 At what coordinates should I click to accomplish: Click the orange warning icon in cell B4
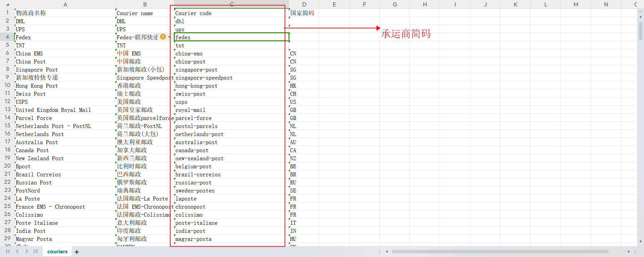[x=163, y=37]
